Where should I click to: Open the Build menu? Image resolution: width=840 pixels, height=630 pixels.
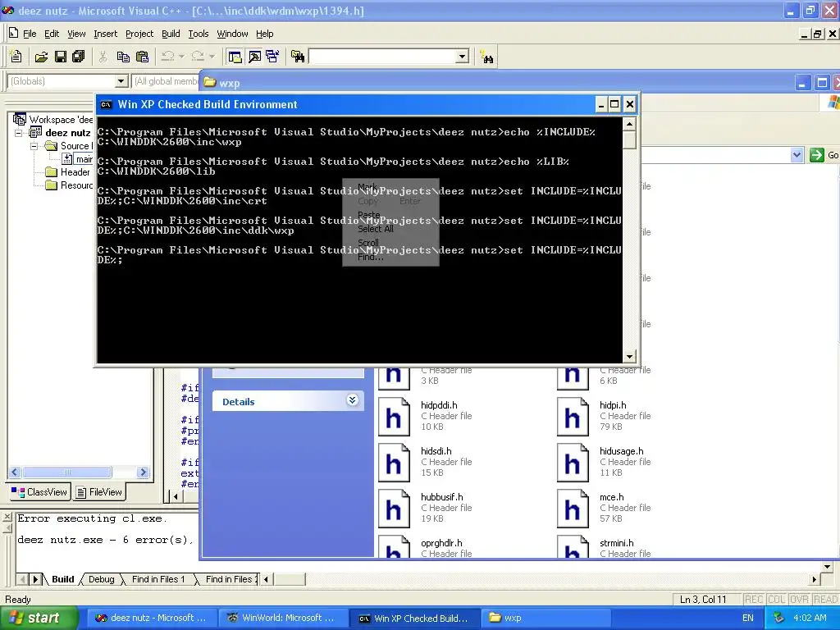[171, 34]
